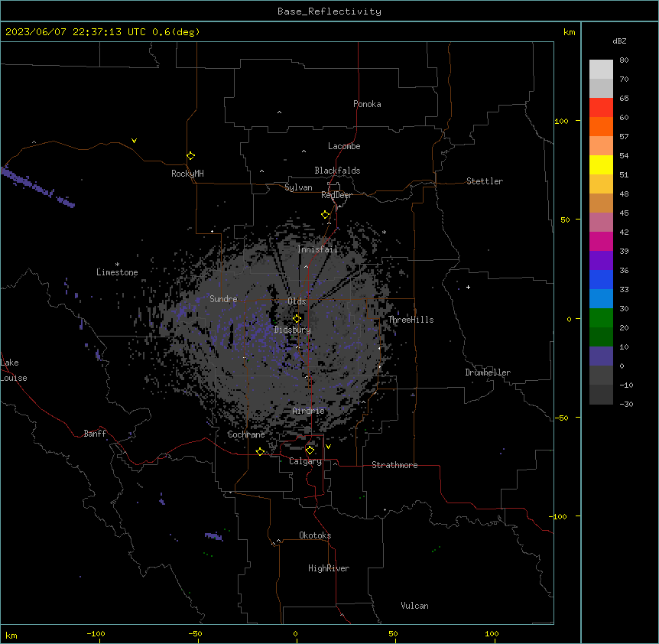Click the Cochrane city label
The height and width of the screenshot is (644, 659).
246,434
